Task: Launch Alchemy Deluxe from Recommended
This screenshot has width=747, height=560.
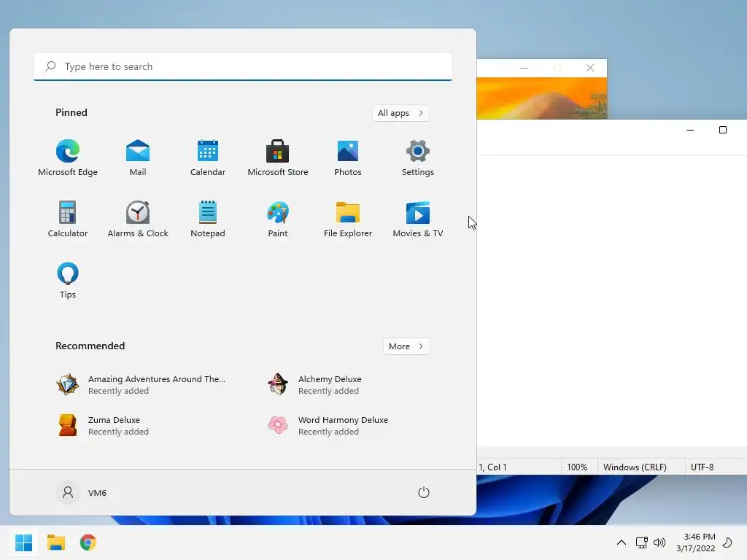Action: [314, 385]
